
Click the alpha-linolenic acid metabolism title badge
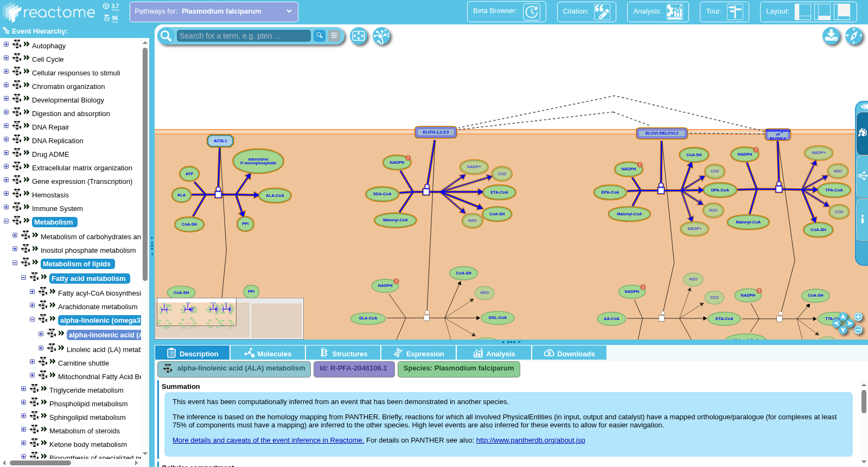pyautogui.click(x=234, y=368)
